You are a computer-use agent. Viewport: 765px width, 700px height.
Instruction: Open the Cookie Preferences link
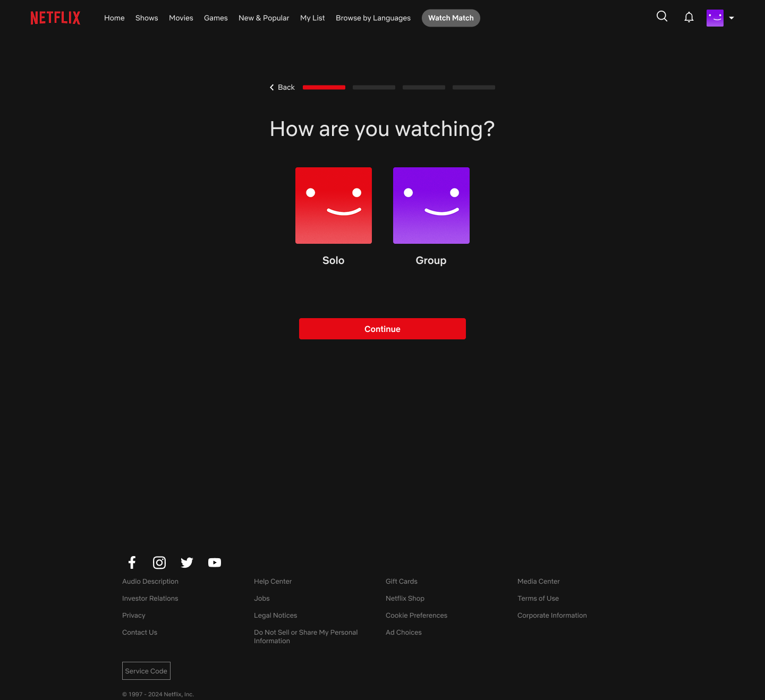(x=416, y=616)
